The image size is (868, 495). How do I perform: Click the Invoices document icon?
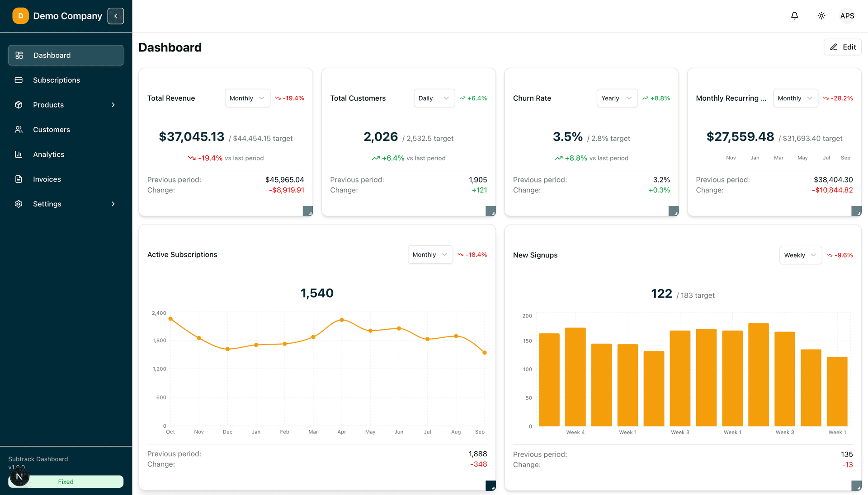(x=19, y=179)
